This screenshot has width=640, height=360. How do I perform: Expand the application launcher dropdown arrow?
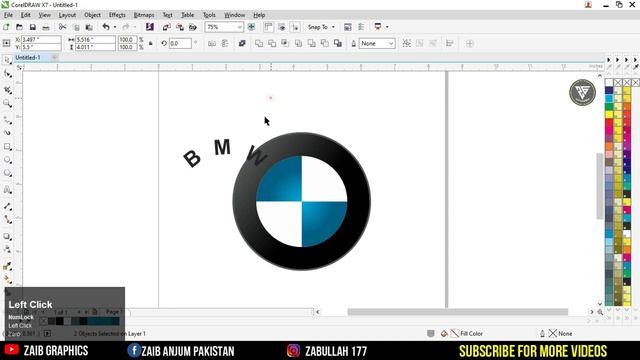click(387, 27)
